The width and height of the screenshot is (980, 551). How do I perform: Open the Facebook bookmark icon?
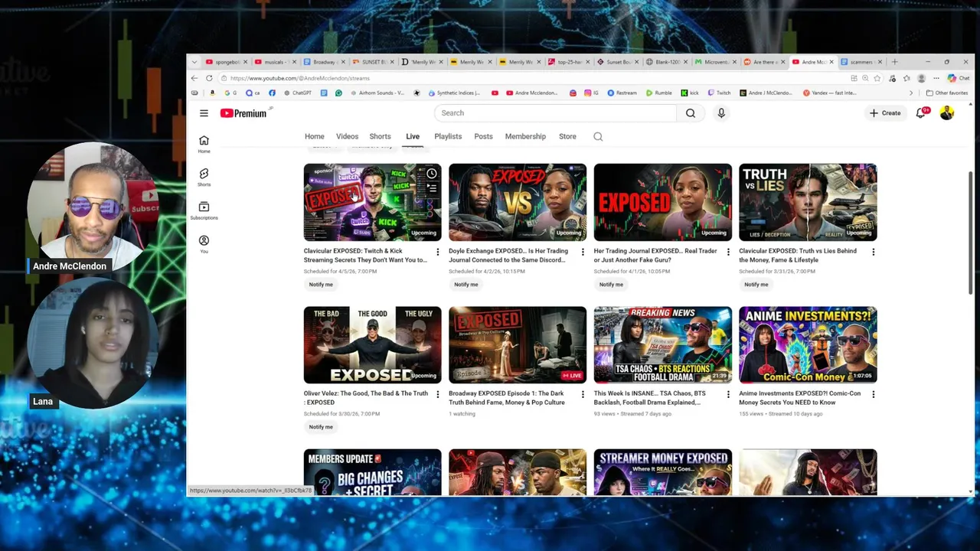(272, 93)
